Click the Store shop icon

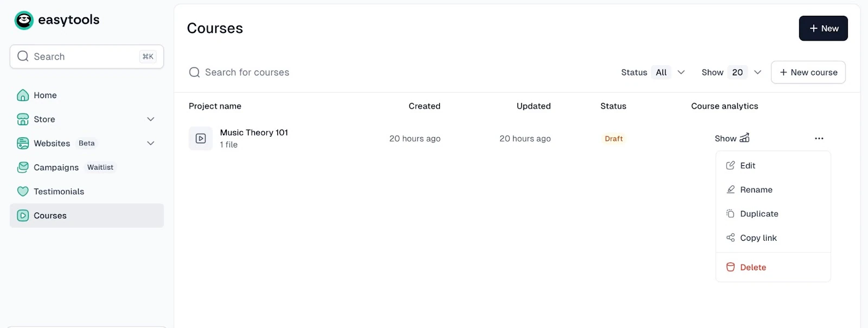[x=23, y=119]
